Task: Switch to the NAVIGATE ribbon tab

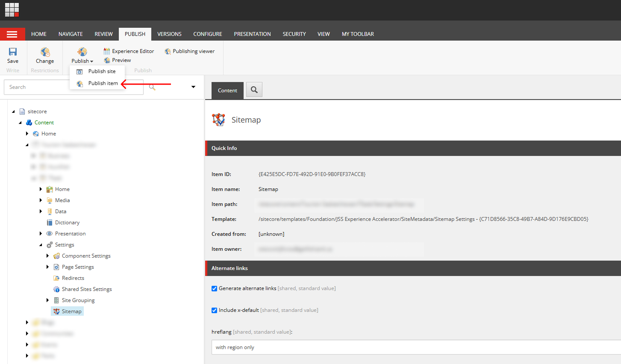Action: click(x=71, y=34)
